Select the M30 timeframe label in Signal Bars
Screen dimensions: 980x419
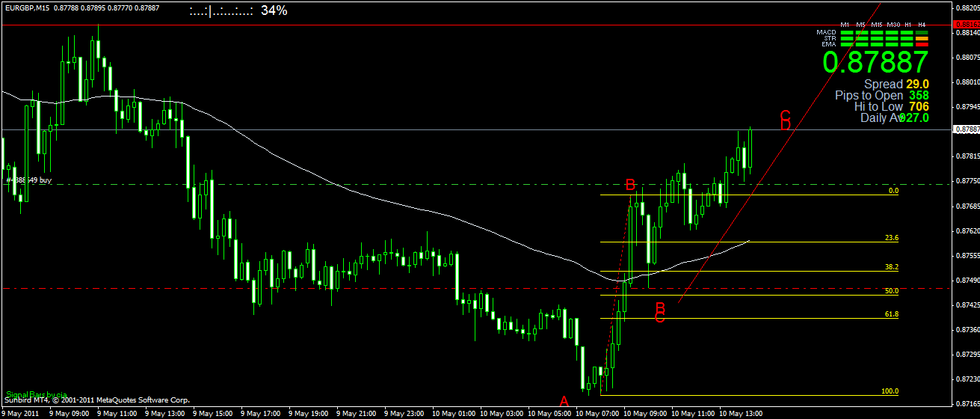[x=893, y=25]
